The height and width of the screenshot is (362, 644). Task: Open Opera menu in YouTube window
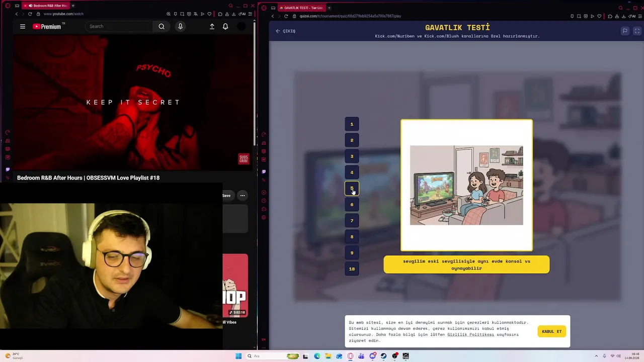pos(7,6)
